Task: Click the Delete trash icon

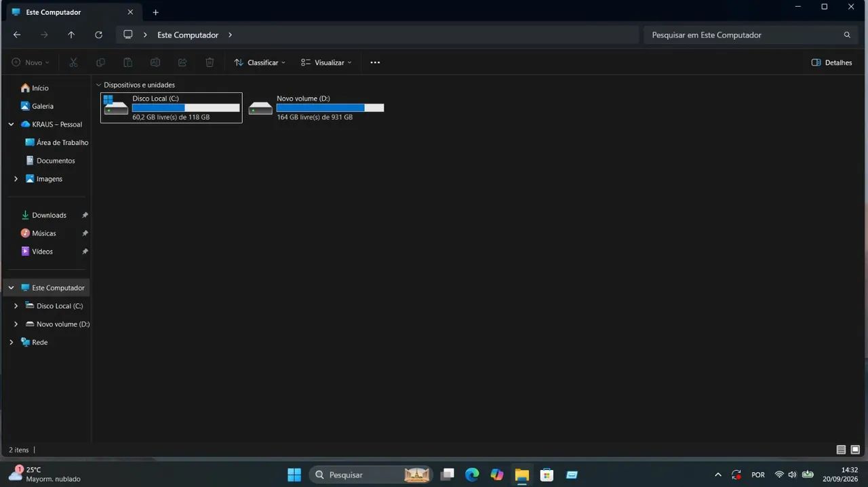Action: pyautogui.click(x=210, y=62)
